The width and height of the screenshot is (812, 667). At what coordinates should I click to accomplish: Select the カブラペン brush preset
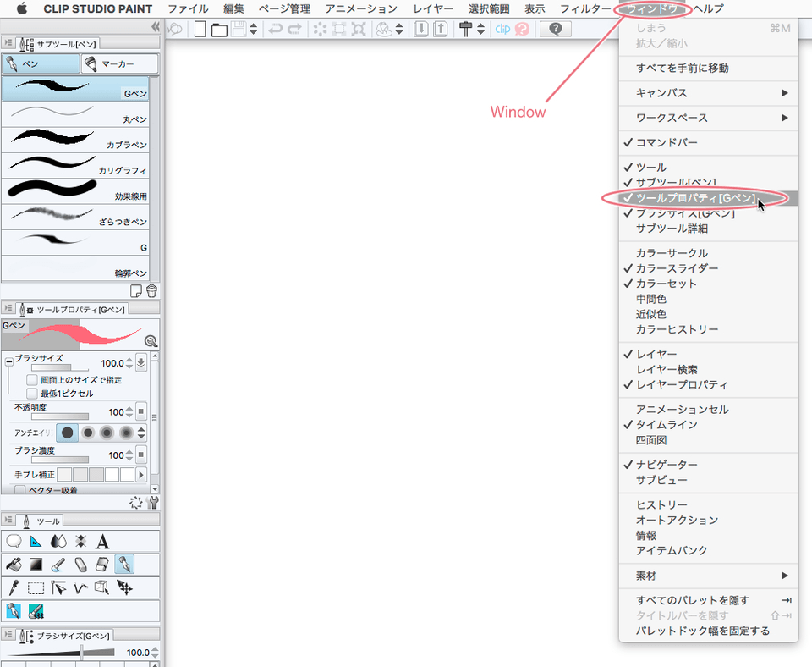[76, 139]
